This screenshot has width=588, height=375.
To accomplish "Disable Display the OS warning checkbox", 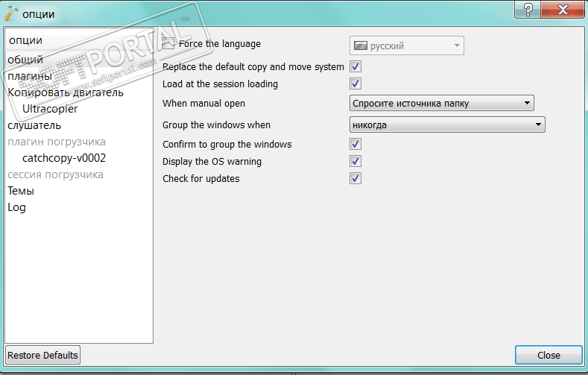I will (355, 161).
